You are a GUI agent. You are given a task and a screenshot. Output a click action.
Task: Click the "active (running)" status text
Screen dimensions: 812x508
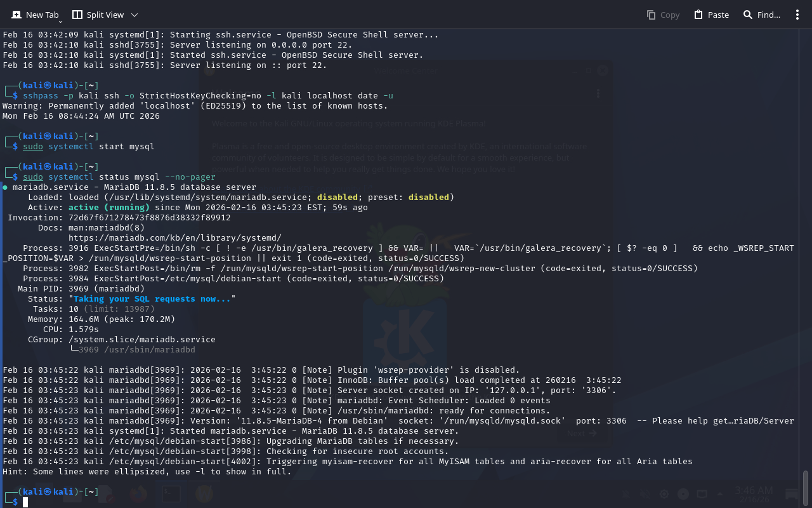point(109,208)
